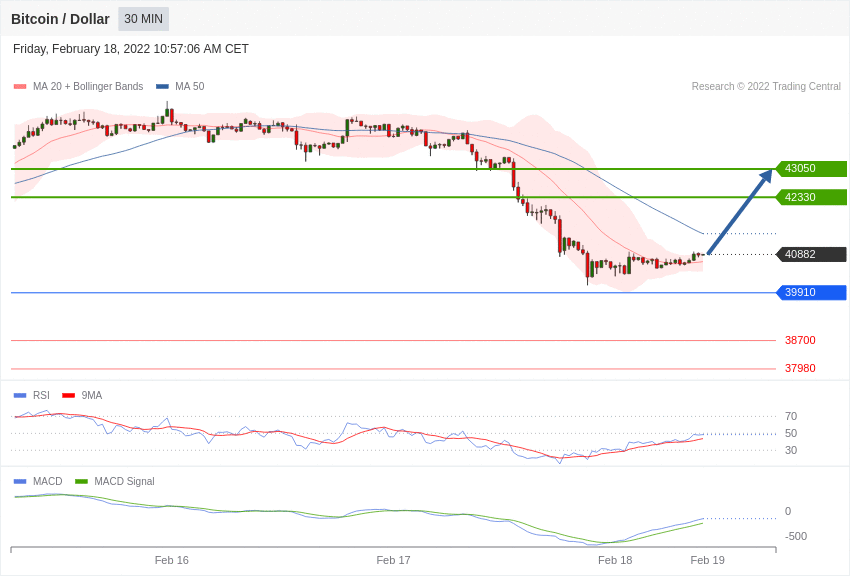Click the pink MA 20 legend swatch
The height and width of the screenshot is (576, 850).
coord(20,86)
